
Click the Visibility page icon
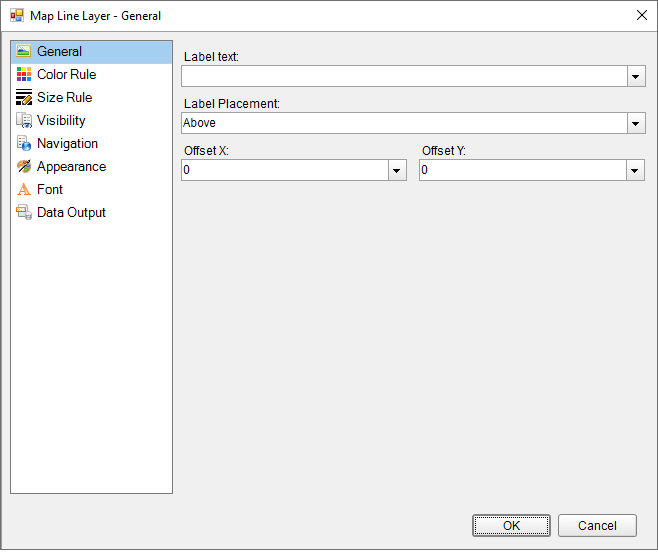pos(24,120)
